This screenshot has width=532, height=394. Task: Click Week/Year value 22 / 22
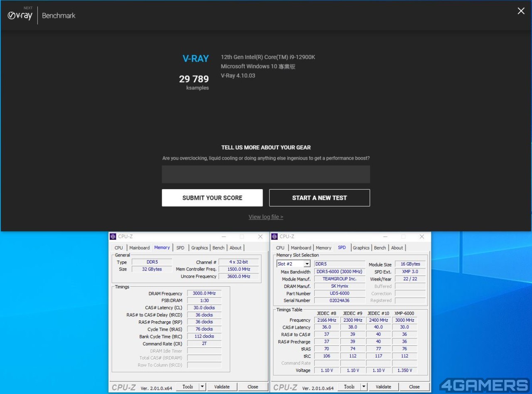tap(410, 279)
